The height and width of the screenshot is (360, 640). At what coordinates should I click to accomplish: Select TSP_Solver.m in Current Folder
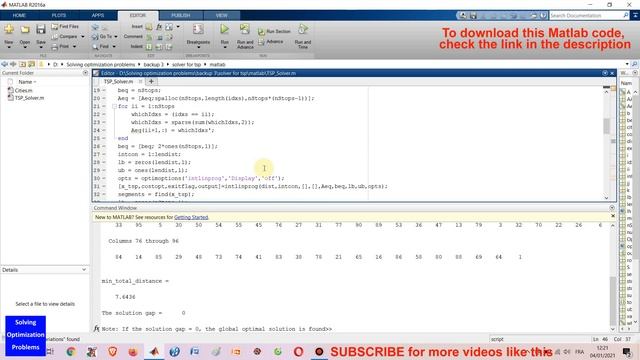29,98
